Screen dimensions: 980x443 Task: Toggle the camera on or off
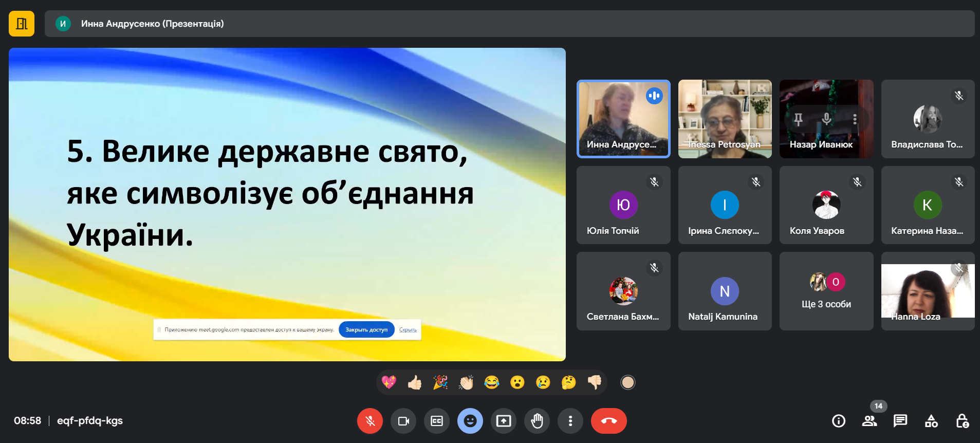tap(403, 421)
